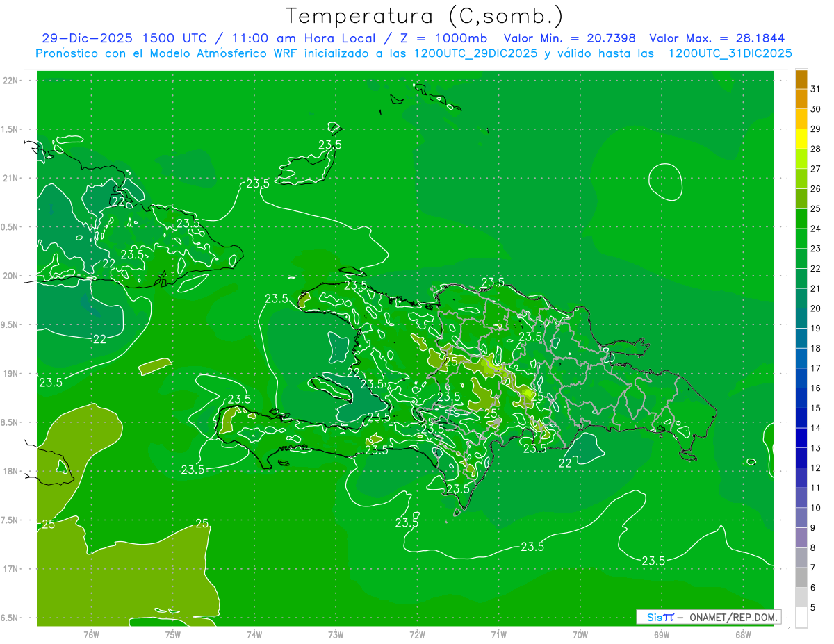The width and height of the screenshot is (834, 644).
Task: Click the "17N" latitude axis label
Action: click(10, 569)
